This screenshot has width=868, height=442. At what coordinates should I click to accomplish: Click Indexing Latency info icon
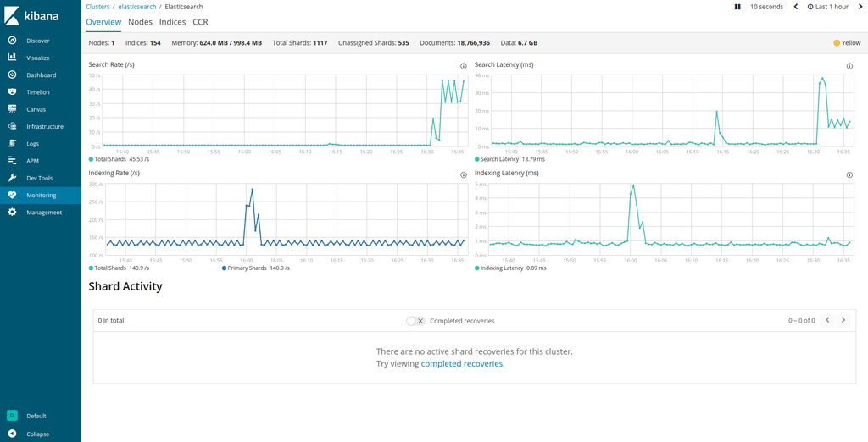click(x=849, y=174)
